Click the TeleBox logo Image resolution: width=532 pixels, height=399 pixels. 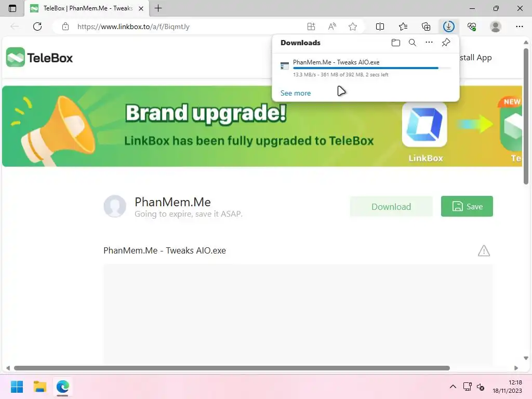pos(39,57)
